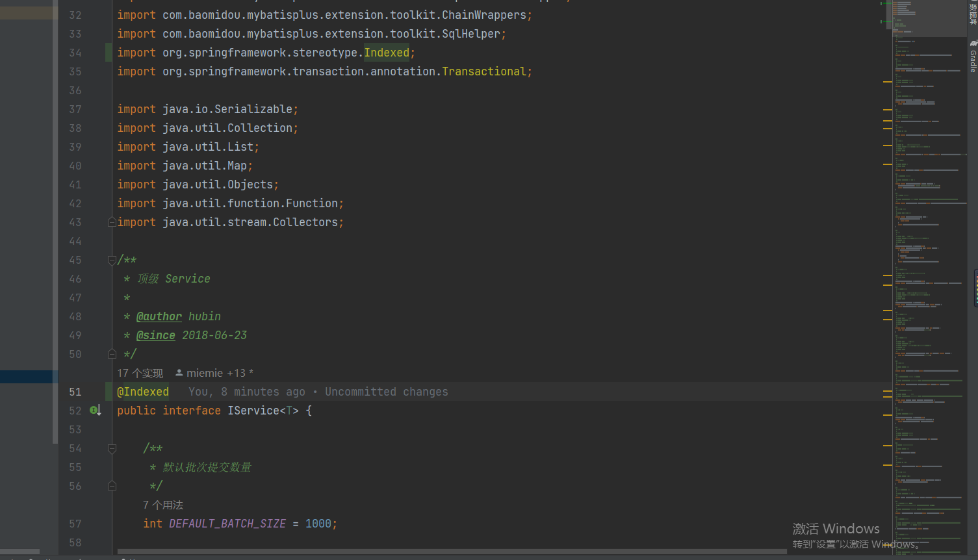Click the "17 个实现" implementations hint

click(x=140, y=373)
